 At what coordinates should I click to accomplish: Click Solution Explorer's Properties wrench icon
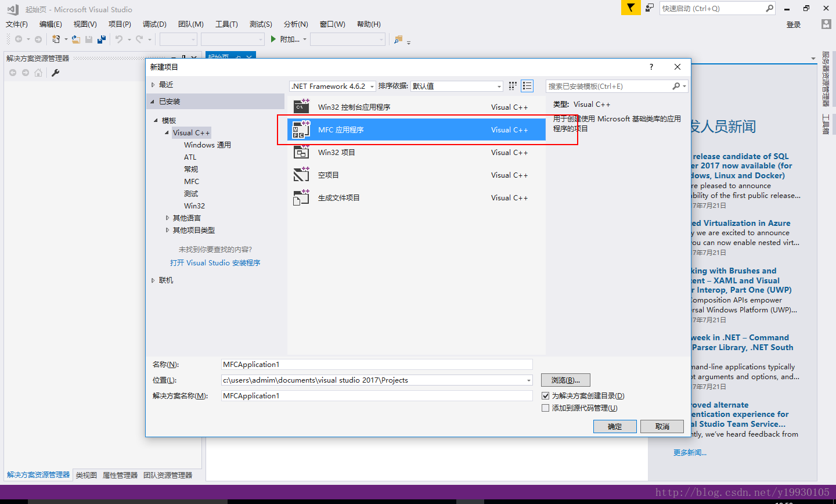pyautogui.click(x=56, y=73)
